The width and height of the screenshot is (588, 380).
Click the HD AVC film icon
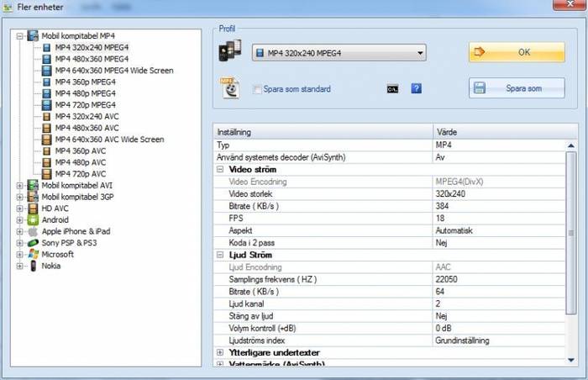coord(34,208)
